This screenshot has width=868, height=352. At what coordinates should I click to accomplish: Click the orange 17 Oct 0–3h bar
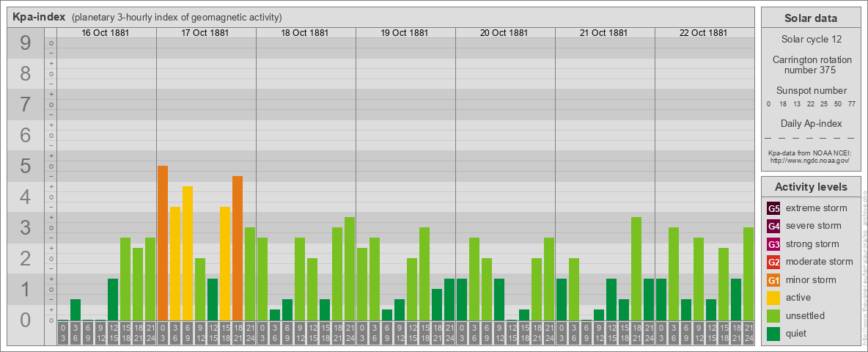point(163,243)
